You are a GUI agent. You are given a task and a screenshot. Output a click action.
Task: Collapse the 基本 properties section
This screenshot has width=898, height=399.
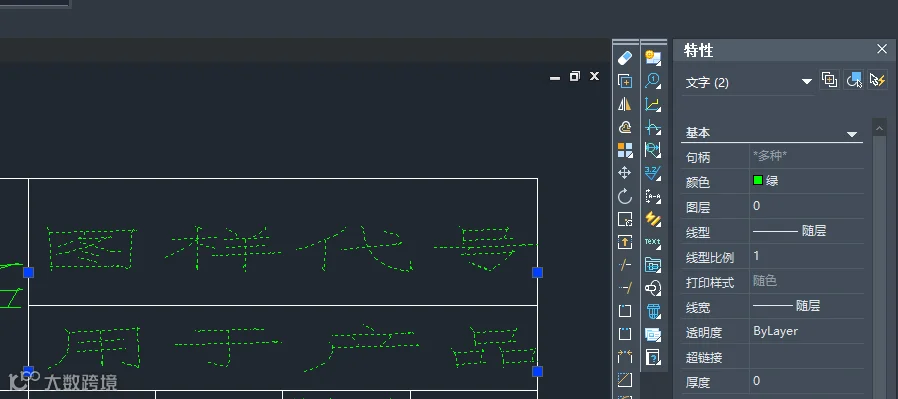852,134
